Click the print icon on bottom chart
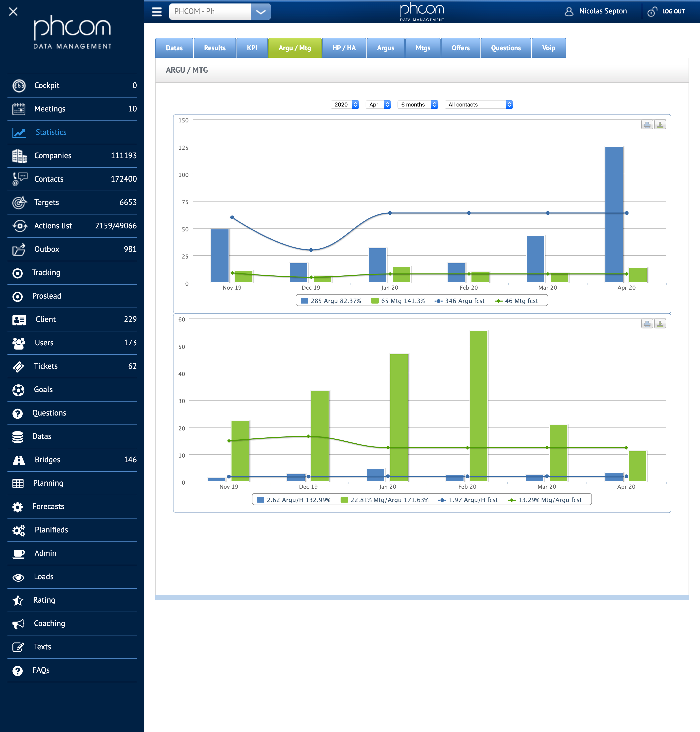 point(647,324)
